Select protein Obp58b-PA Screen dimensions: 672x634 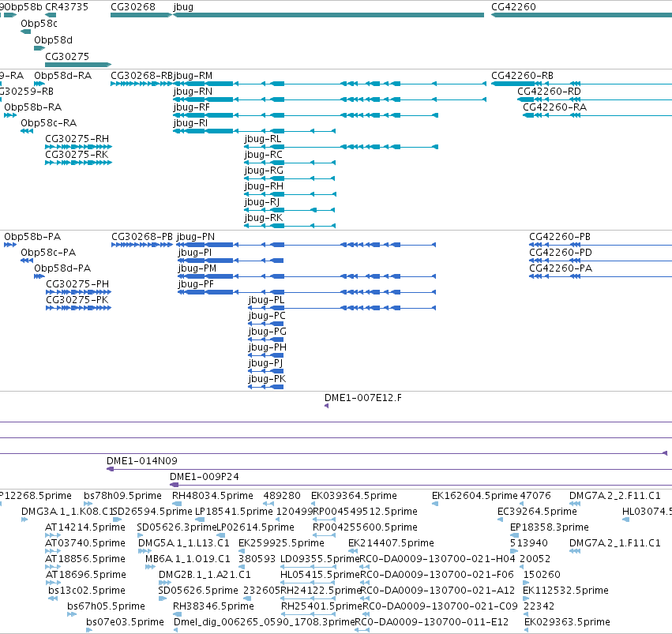10,245
